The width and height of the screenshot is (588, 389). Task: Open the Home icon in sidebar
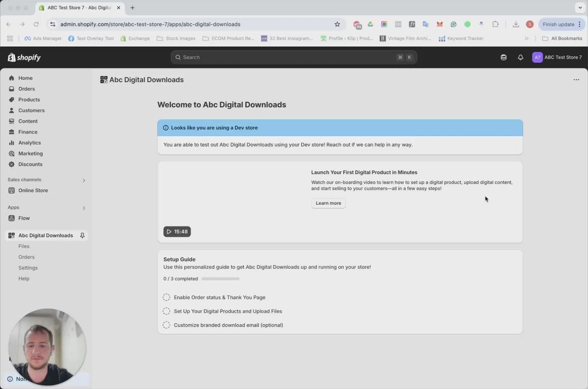pyautogui.click(x=12, y=78)
